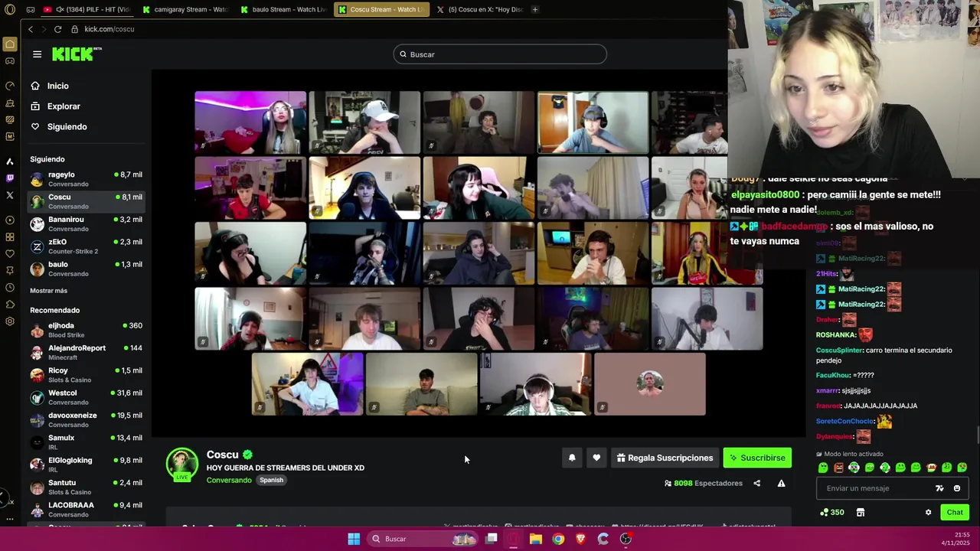Open zEkO channel in followed list
Image resolution: width=980 pixels, height=551 pixels.
[x=86, y=246]
